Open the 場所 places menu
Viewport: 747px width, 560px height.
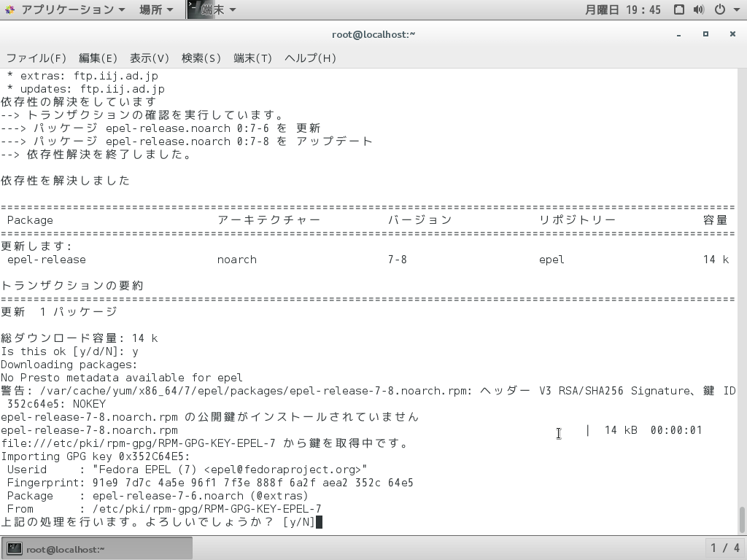155,9
